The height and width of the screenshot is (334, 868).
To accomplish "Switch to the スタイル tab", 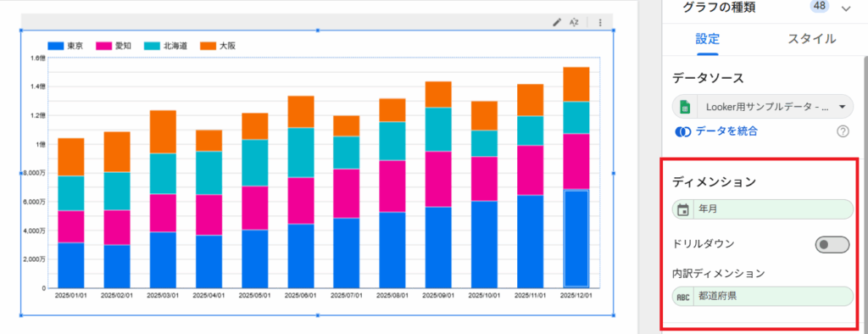I will point(811,39).
